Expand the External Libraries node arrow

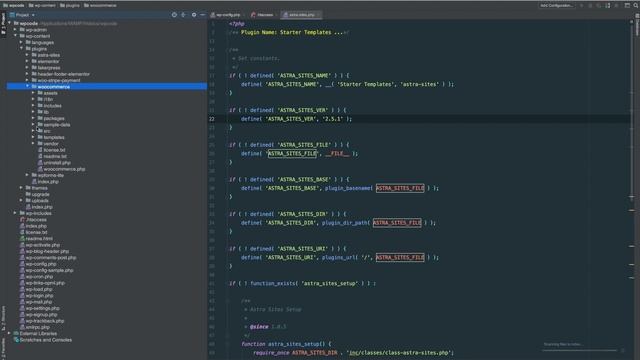coord(10,333)
